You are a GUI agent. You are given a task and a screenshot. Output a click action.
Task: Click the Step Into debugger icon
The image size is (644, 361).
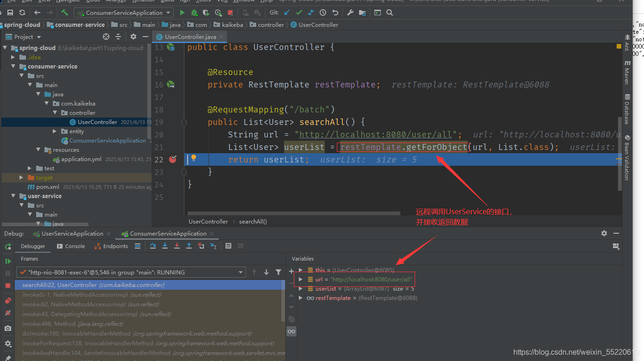click(x=165, y=246)
